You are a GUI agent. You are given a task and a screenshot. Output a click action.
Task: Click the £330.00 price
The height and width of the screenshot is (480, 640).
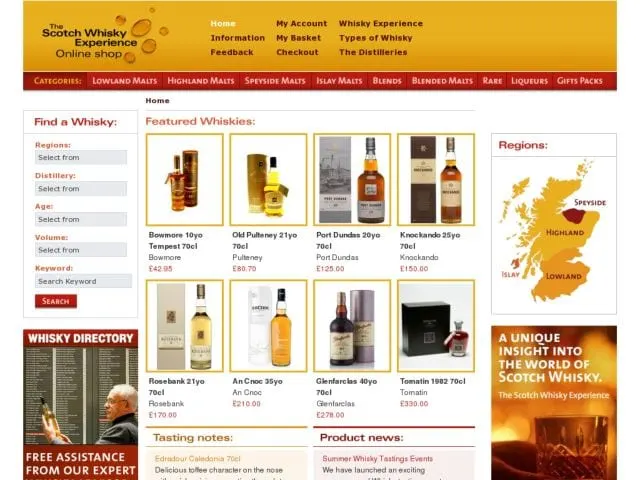414,404
